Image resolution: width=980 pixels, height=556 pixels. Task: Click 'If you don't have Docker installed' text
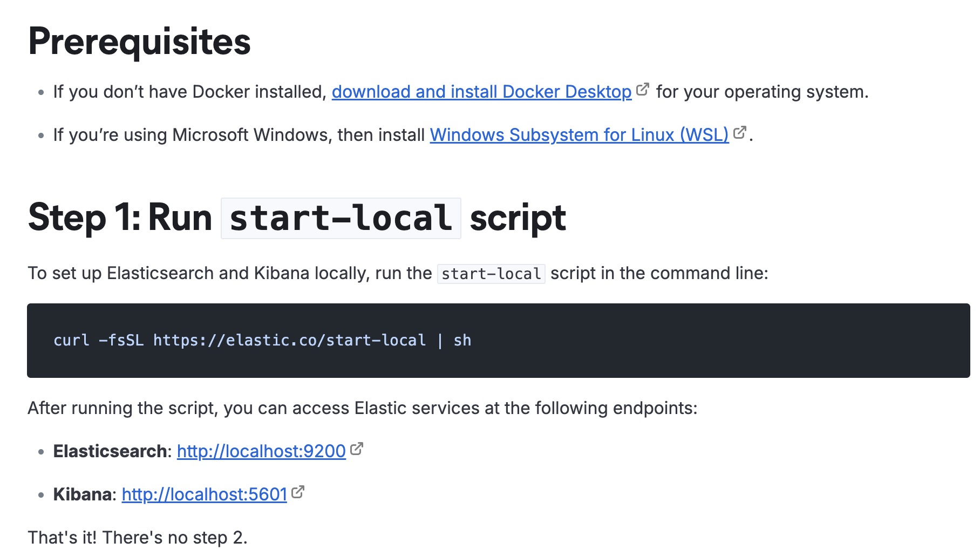[x=189, y=92]
